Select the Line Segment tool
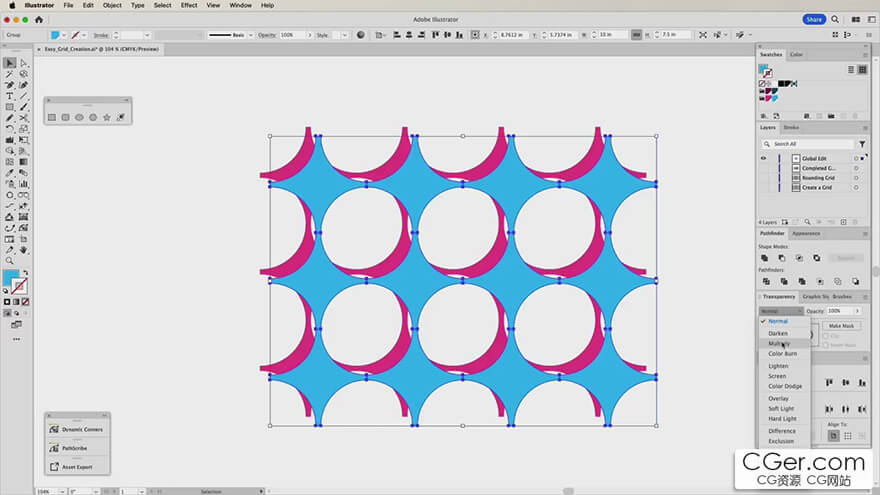Screen dimensions: 880x495 click(x=24, y=96)
